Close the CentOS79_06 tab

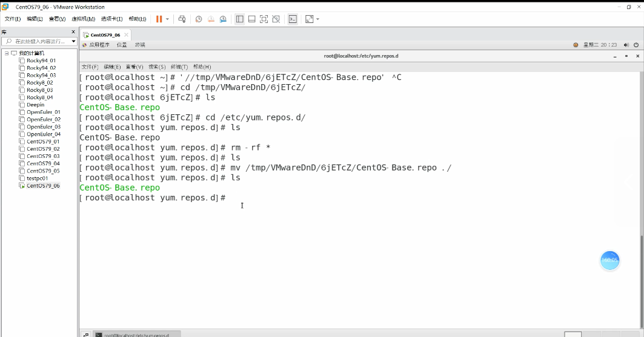126,35
